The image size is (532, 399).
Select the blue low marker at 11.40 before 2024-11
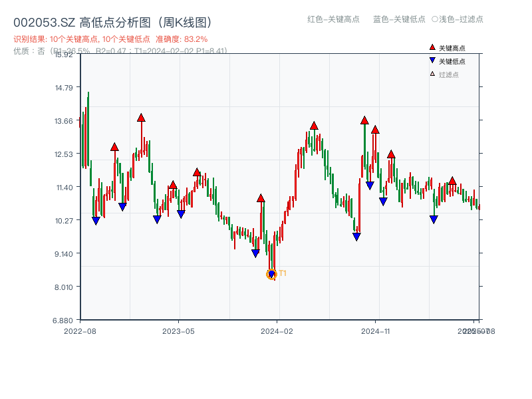[370, 186]
